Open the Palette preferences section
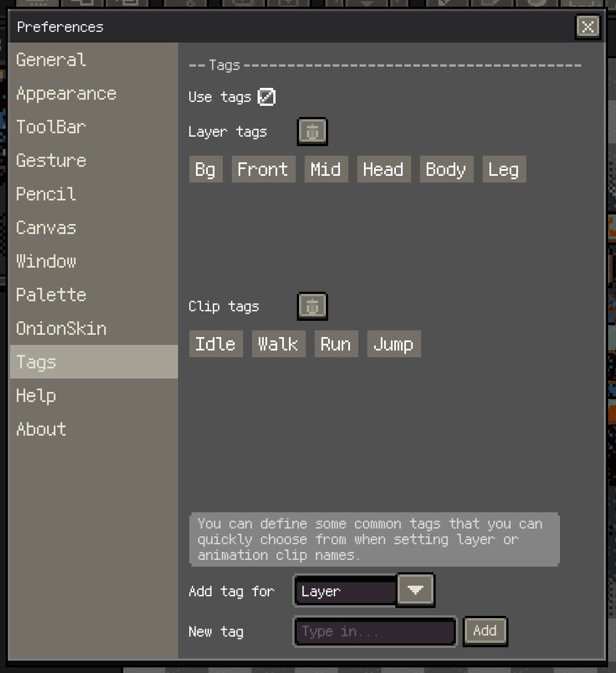616x673 pixels. [x=94, y=295]
